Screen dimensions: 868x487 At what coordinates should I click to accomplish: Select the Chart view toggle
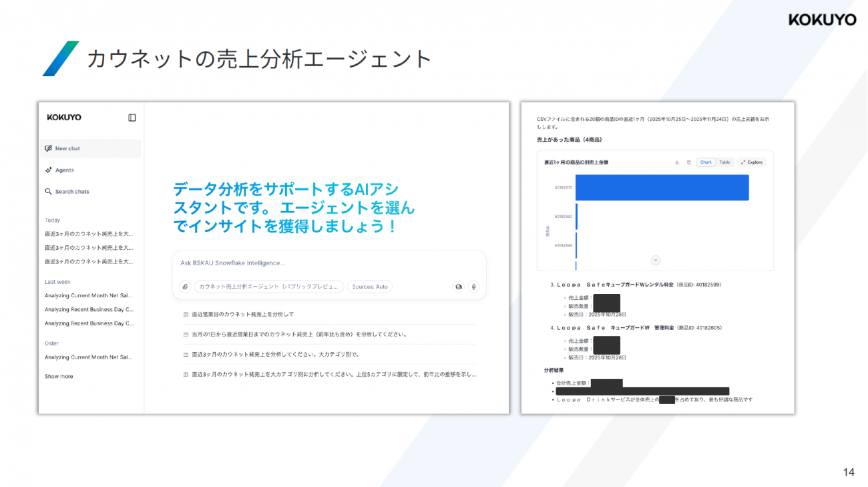pyautogui.click(x=706, y=162)
